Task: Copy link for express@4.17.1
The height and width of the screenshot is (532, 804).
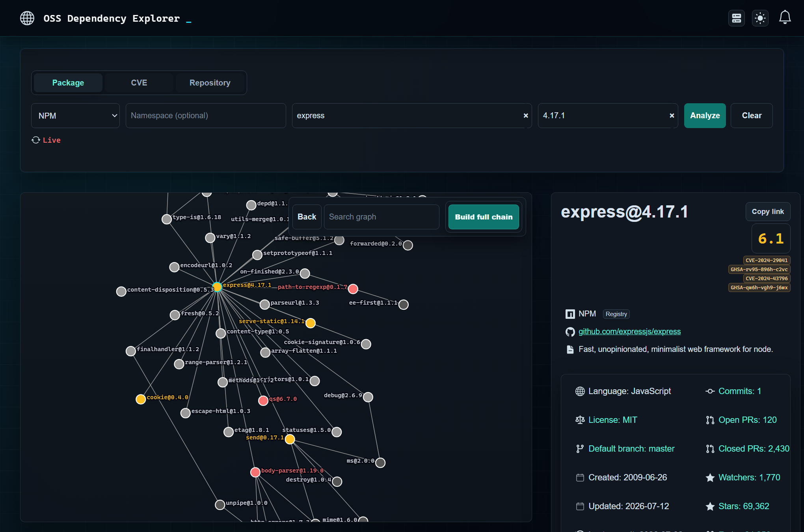Action: [x=768, y=212]
